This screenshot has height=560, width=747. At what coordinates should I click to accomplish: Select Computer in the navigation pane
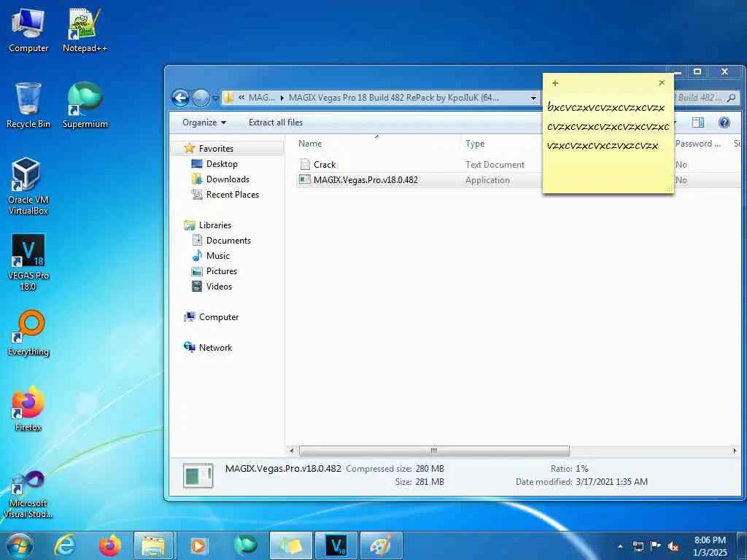[x=219, y=317]
